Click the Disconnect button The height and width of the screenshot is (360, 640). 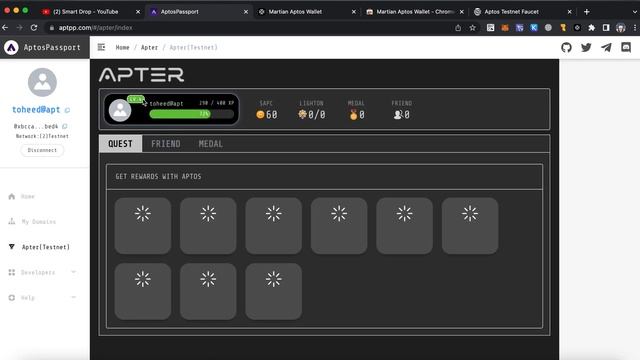click(42, 150)
